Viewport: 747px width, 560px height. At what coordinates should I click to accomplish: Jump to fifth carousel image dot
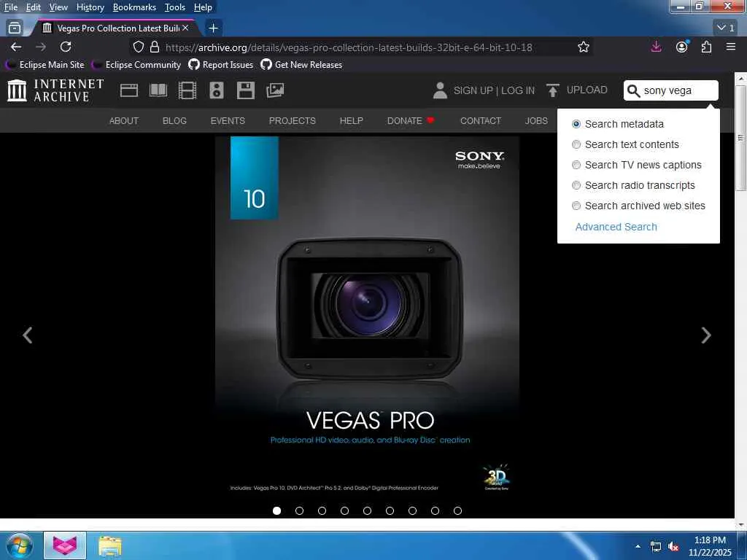[368, 510]
